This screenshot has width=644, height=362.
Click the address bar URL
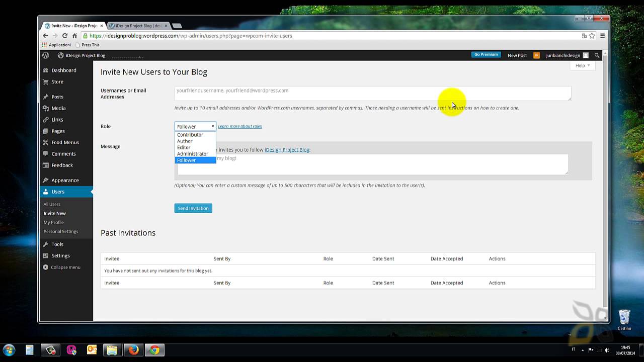[x=191, y=36]
